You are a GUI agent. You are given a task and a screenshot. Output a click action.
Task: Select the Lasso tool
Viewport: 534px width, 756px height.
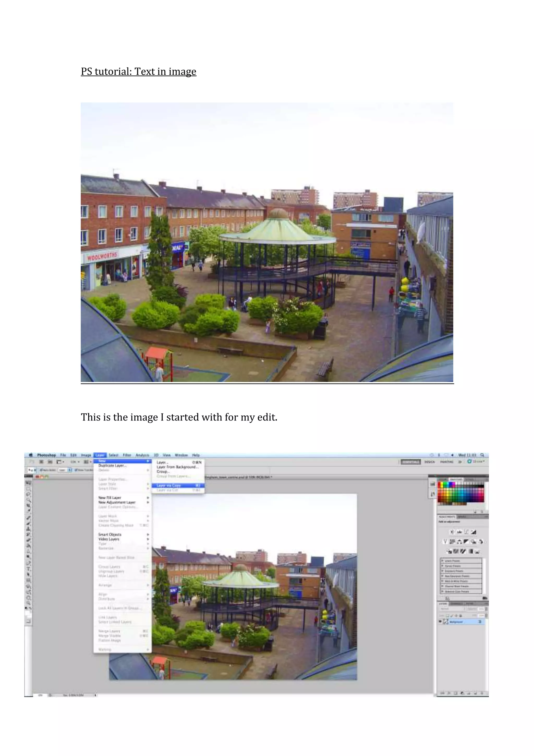coord(29,495)
